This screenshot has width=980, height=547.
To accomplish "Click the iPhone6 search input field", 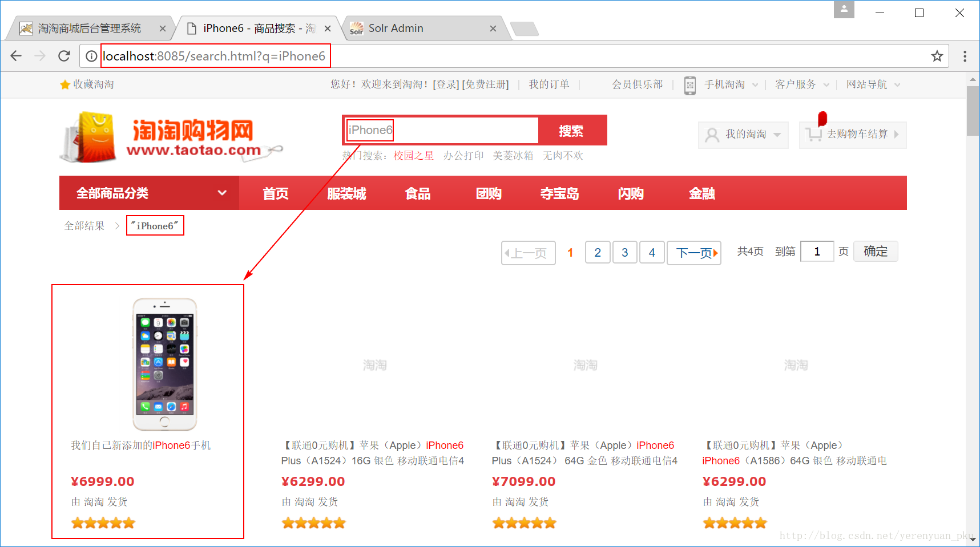I will tap(442, 131).
